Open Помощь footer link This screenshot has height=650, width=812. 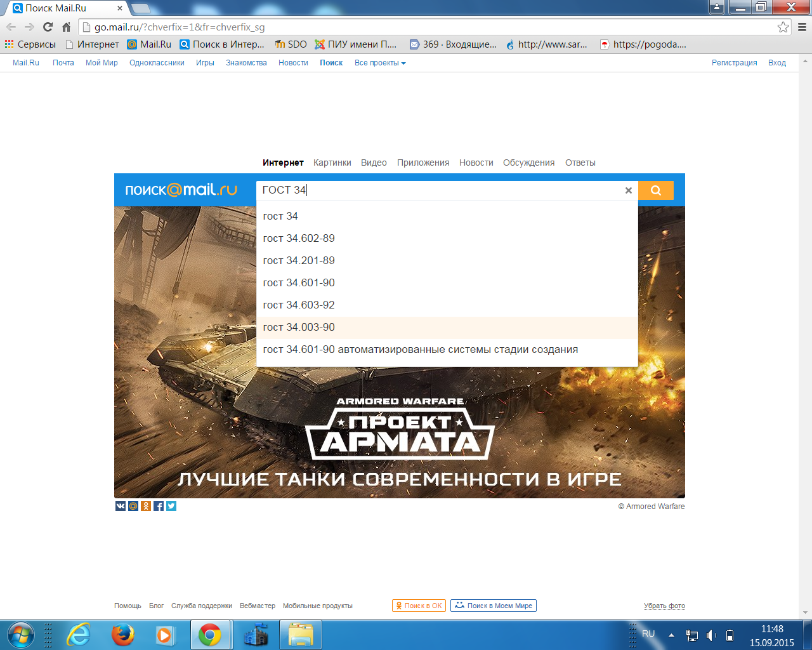128,606
